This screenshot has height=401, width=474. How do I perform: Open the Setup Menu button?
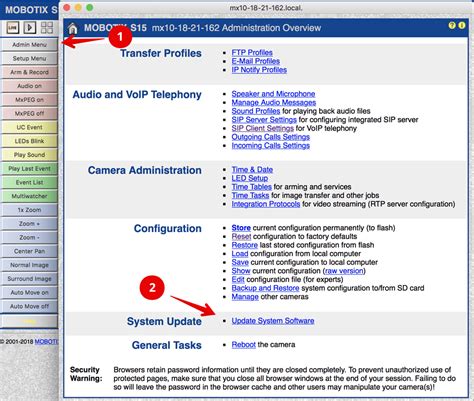(29, 58)
